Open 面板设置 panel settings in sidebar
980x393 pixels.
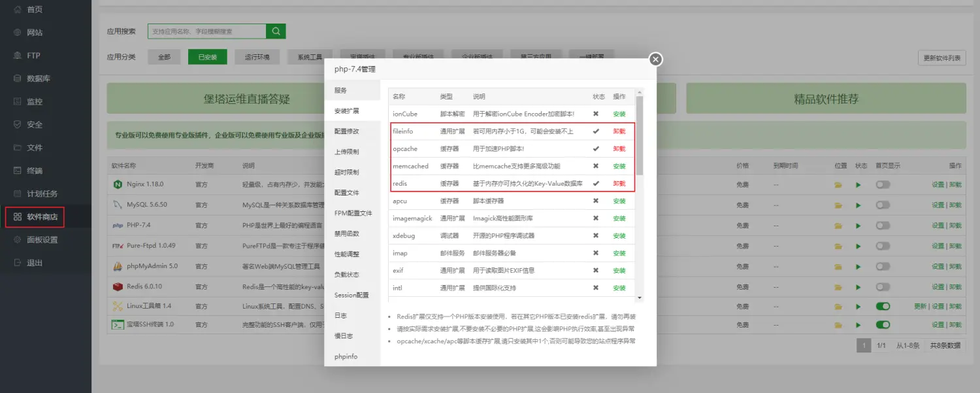[42, 239]
